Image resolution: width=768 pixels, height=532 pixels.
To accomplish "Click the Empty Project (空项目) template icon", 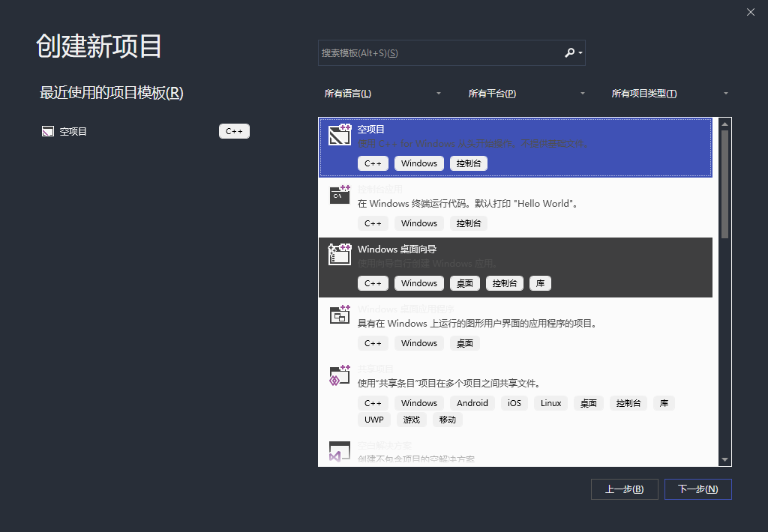I will pyautogui.click(x=340, y=135).
